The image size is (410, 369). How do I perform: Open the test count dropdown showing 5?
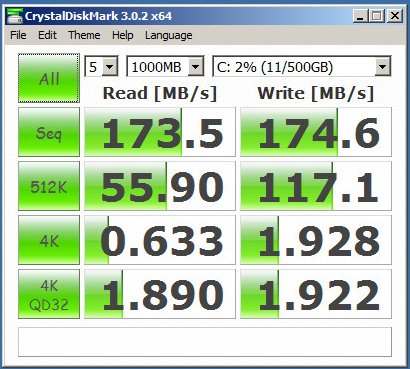point(101,67)
